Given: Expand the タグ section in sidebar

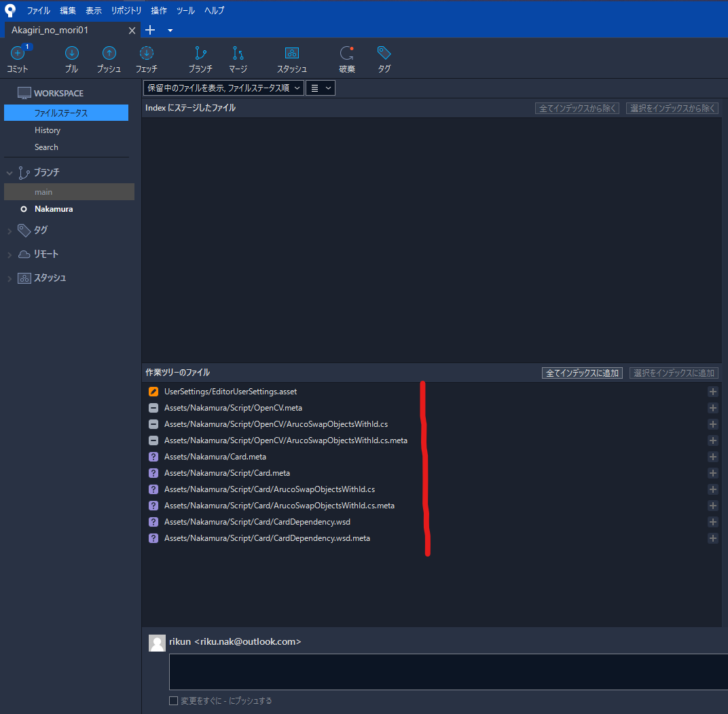Looking at the screenshot, I should pyautogui.click(x=10, y=231).
